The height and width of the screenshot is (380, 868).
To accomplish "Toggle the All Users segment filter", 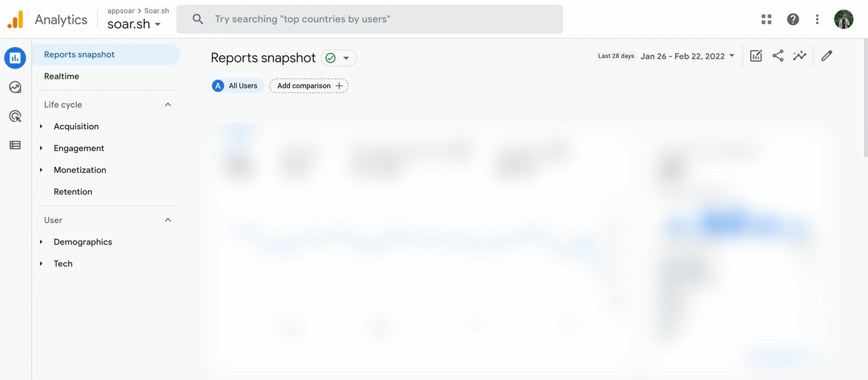I will click(x=237, y=85).
